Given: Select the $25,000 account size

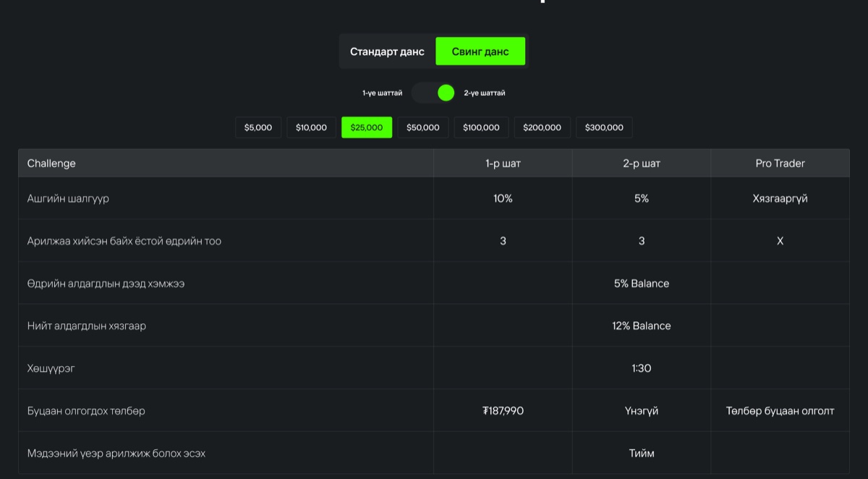Looking at the screenshot, I should (367, 127).
